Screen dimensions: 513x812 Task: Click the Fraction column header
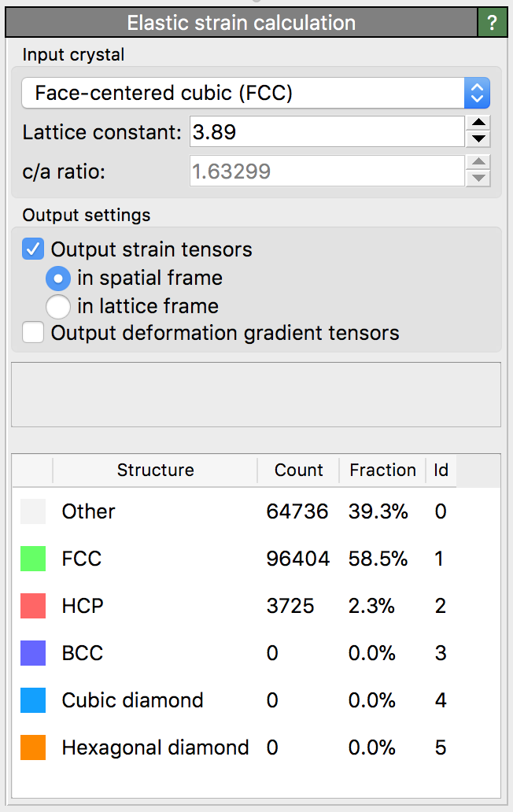click(x=382, y=471)
